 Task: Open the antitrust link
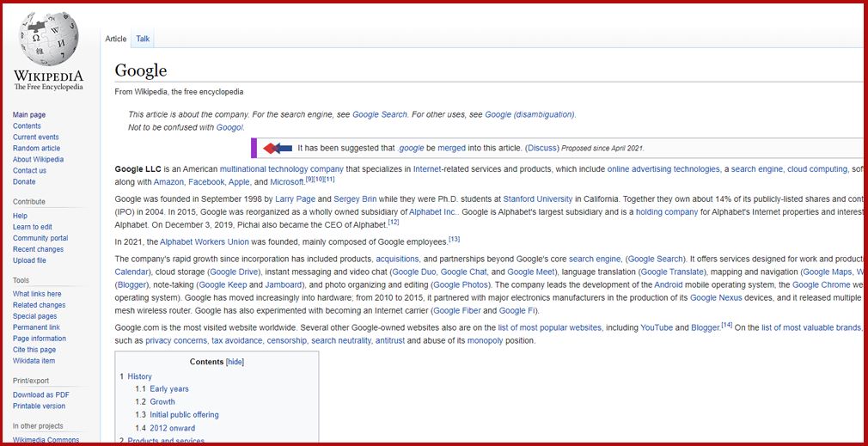tap(389, 341)
